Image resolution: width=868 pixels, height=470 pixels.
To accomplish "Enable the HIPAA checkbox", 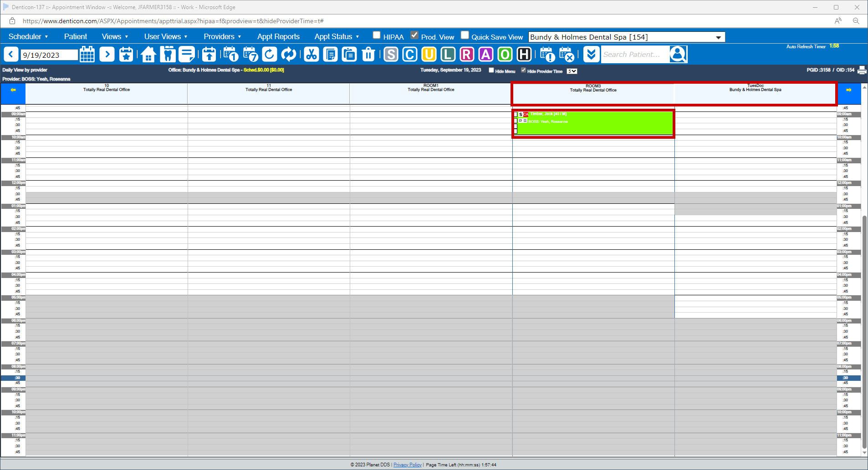I will click(377, 35).
